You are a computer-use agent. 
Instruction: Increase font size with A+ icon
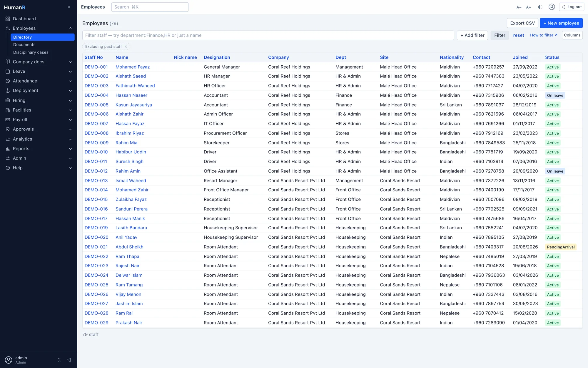(x=529, y=7)
